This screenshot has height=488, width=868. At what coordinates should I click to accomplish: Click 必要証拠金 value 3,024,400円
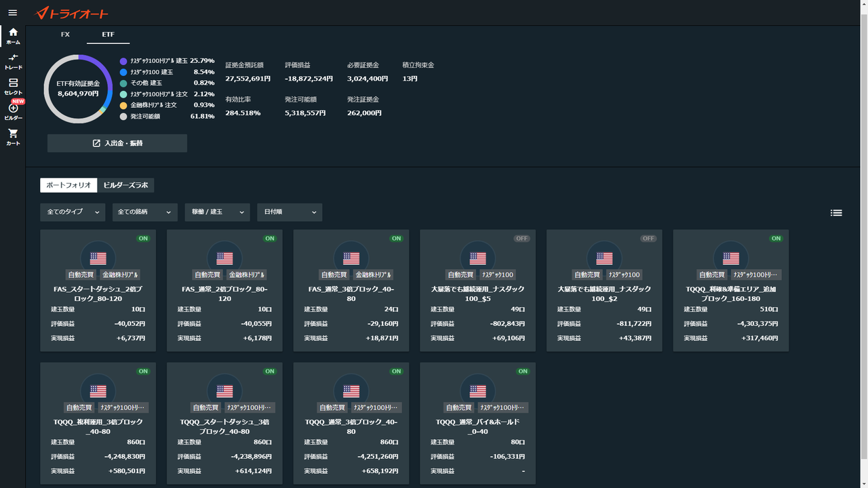pos(368,79)
